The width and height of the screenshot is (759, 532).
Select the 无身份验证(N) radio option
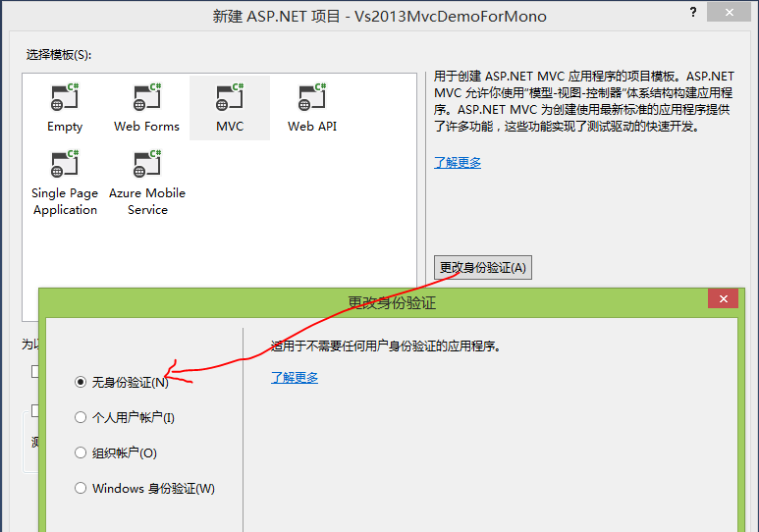[x=81, y=382]
